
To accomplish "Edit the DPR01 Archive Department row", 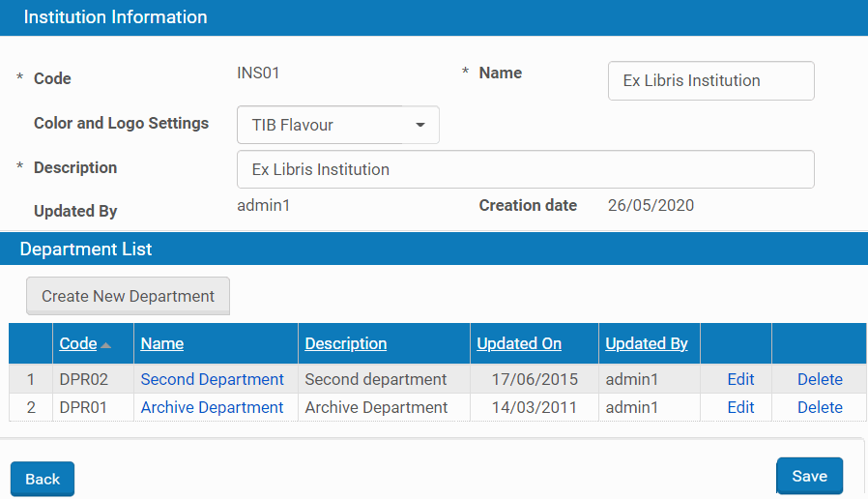I will click(x=740, y=407).
